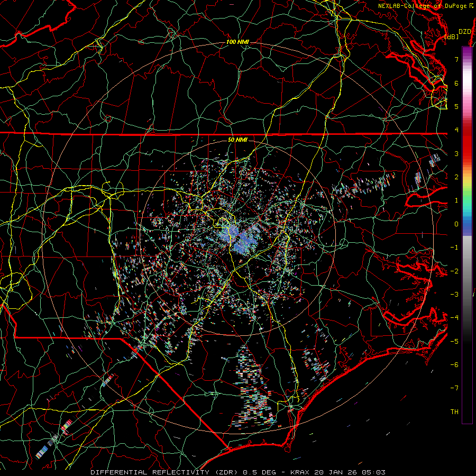
Task: Click the [dB] units label
Action: click(452, 36)
